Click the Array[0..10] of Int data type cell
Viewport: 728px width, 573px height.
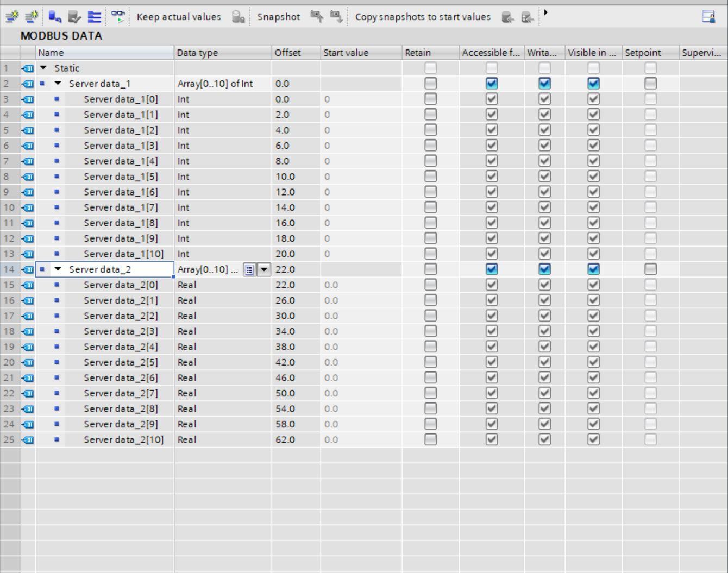point(223,84)
